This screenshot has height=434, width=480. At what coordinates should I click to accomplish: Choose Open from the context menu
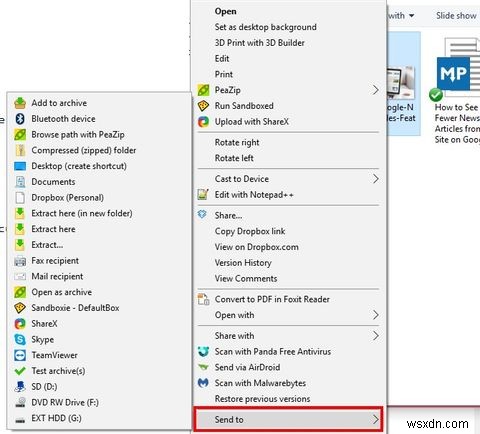coord(226,11)
